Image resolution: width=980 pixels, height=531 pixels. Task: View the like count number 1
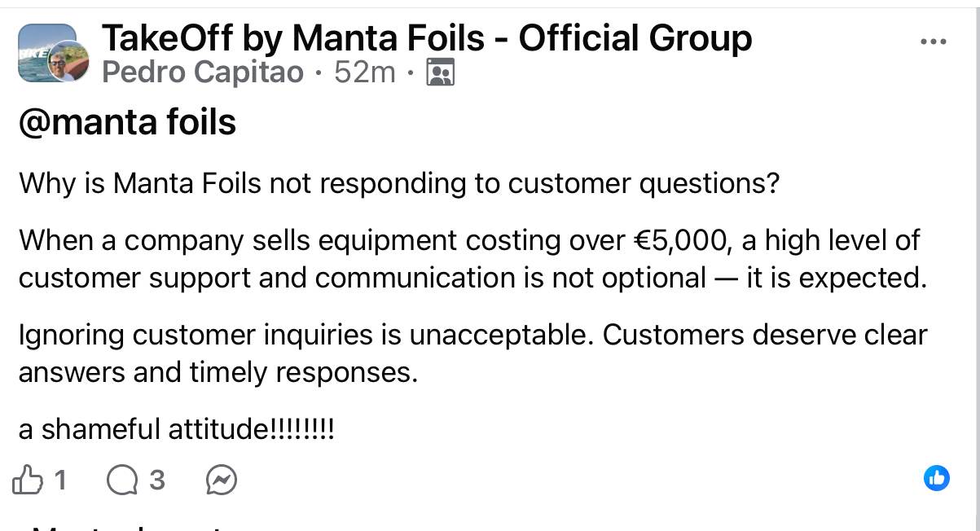click(59, 481)
